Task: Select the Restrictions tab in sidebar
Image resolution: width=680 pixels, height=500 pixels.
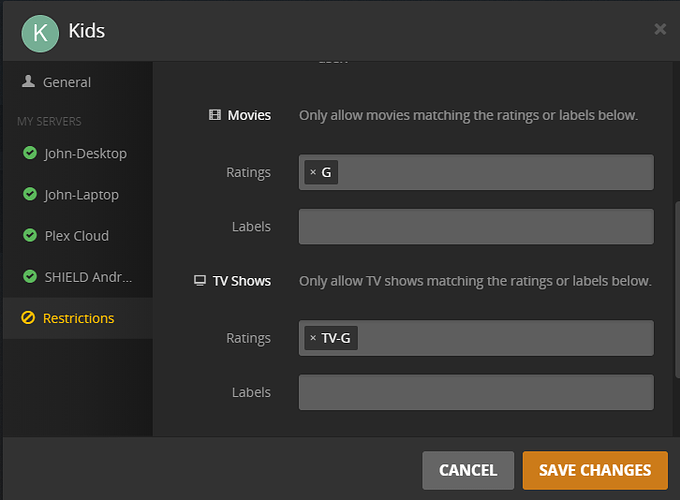Action: click(78, 318)
